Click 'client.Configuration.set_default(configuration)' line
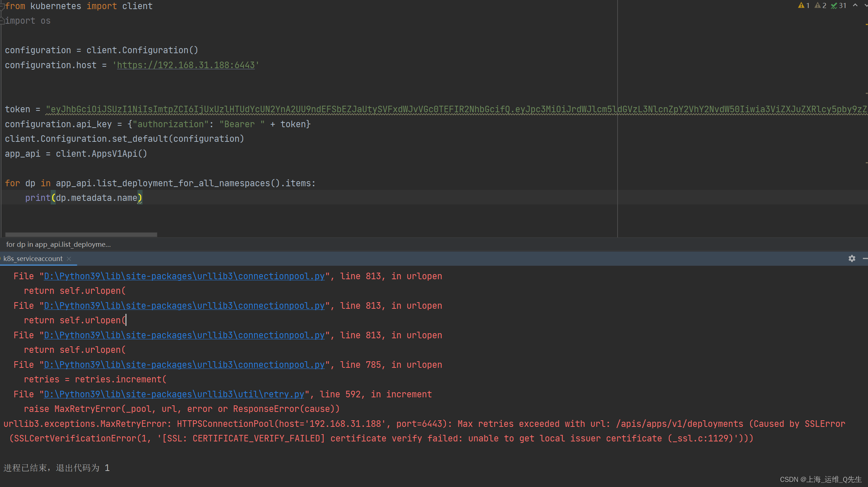Screen dimensions: 868x487 click(x=124, y=139)
